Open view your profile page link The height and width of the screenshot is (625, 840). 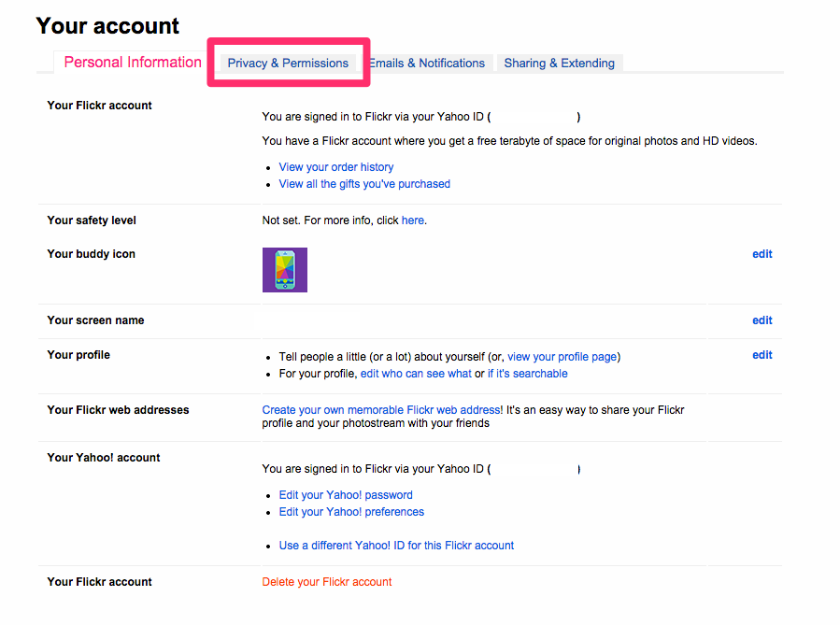coord(562,357)
